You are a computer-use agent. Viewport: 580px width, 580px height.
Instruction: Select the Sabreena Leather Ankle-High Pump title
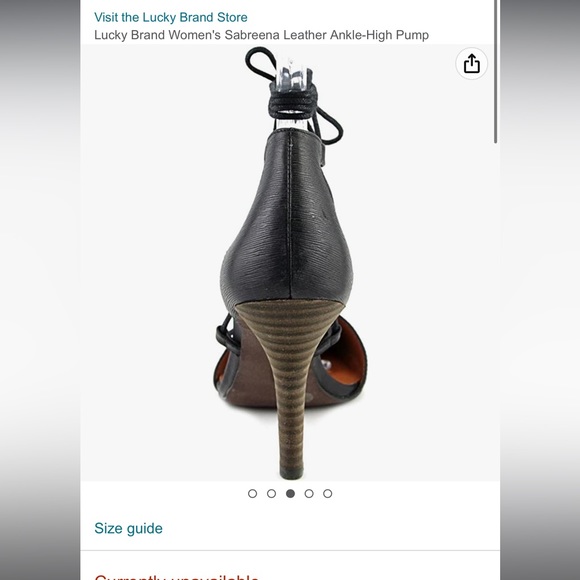pos(261,35)
